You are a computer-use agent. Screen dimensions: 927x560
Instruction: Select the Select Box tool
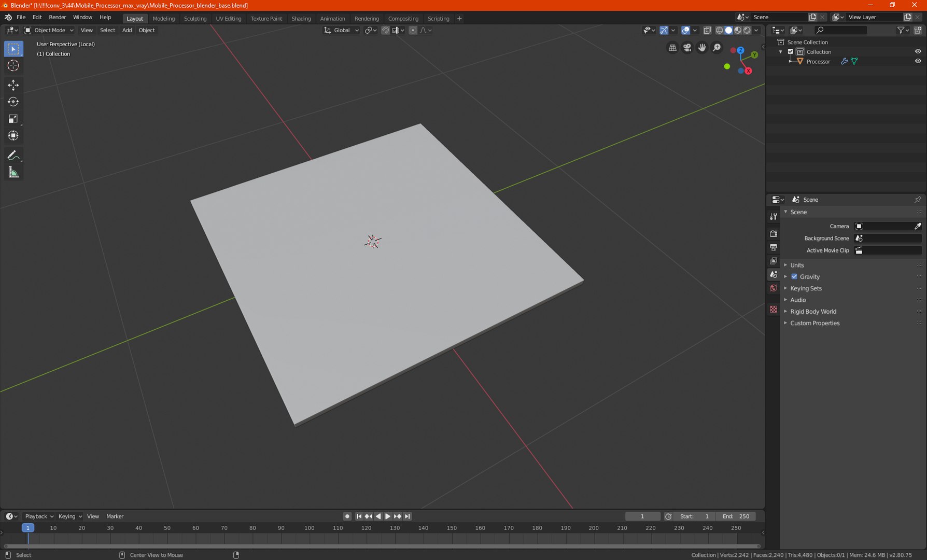tap(13, 49)
